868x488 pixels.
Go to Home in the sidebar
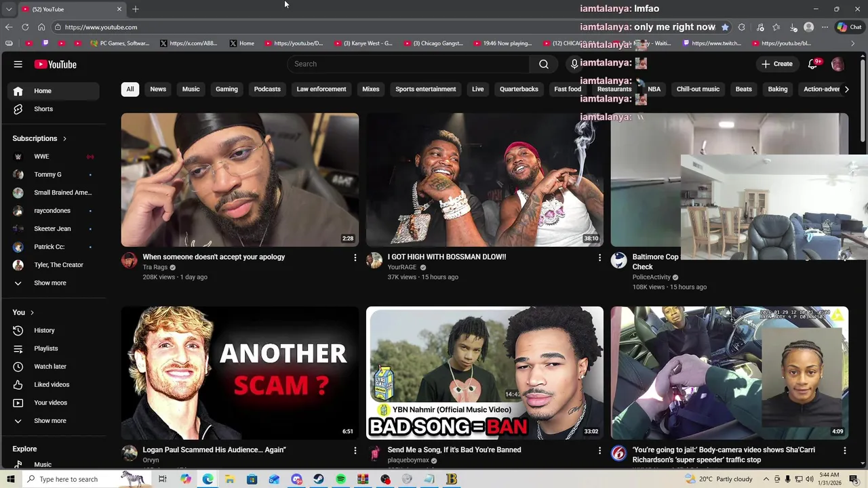[52, 91]
